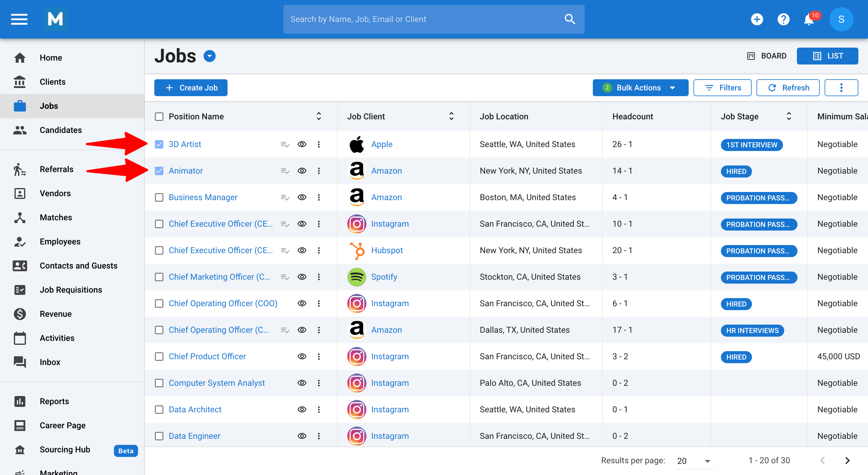Click the Amazon logo in Animator row

357,171
